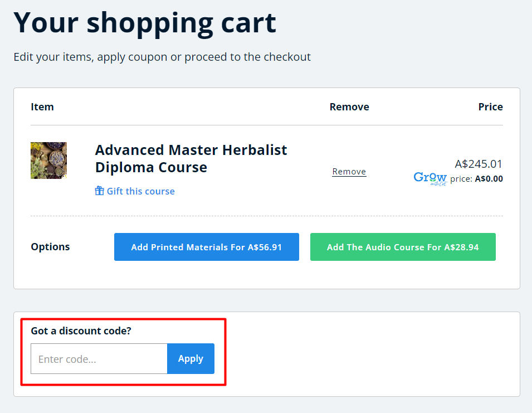The height and width of the screenshot is (413, 532).
Task: Click the Price column header
Action: 490,107
